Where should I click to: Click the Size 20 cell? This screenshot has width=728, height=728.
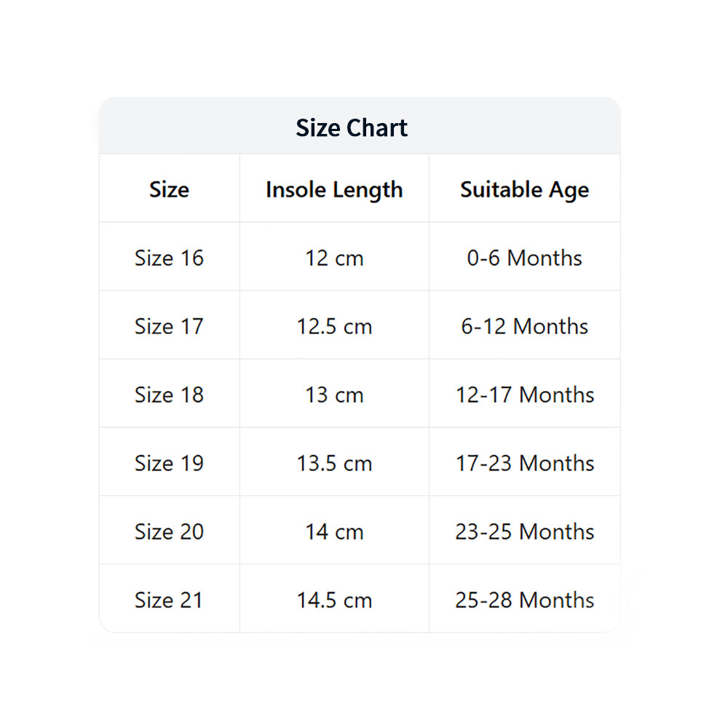pyautogui.click(x=169, y=531)
